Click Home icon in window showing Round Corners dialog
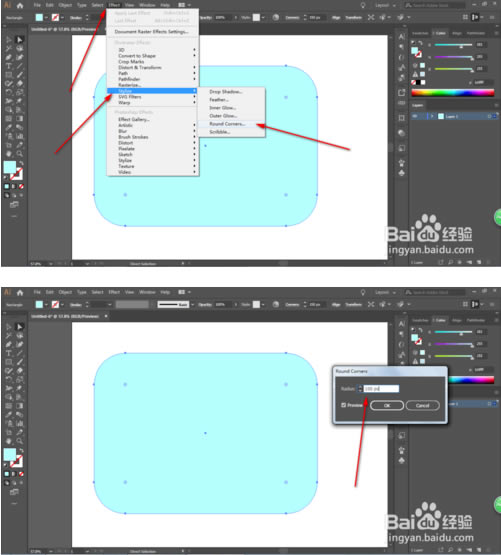501x555 pixels. 20,293
